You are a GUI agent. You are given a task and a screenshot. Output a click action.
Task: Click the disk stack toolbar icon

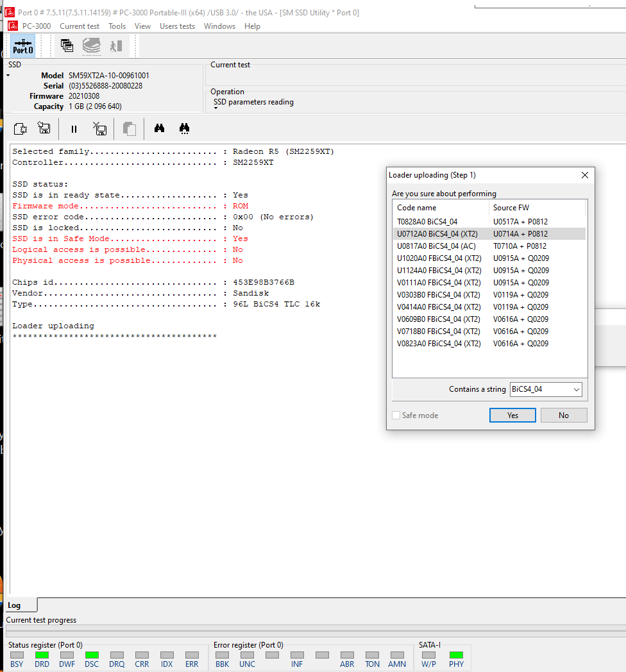[x=91, y=46]
